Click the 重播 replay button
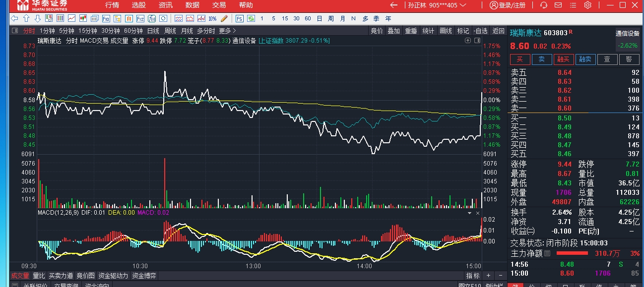 (x=411, y=31)
